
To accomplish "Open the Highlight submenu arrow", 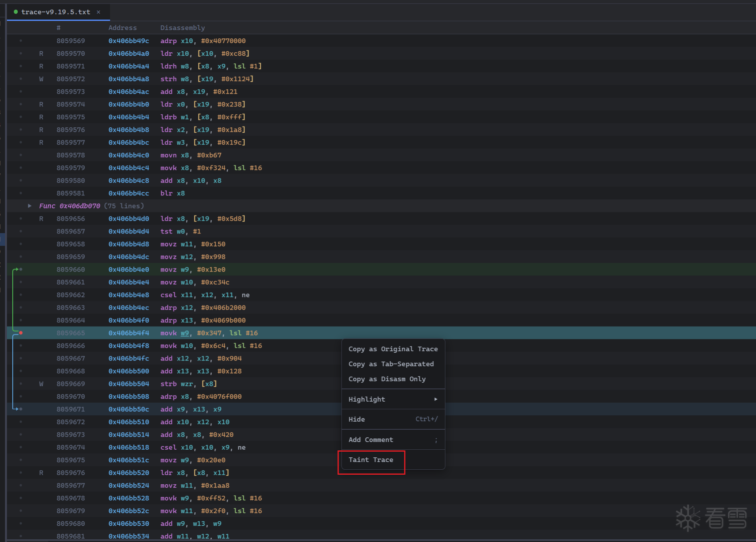I will pos(436,399).
